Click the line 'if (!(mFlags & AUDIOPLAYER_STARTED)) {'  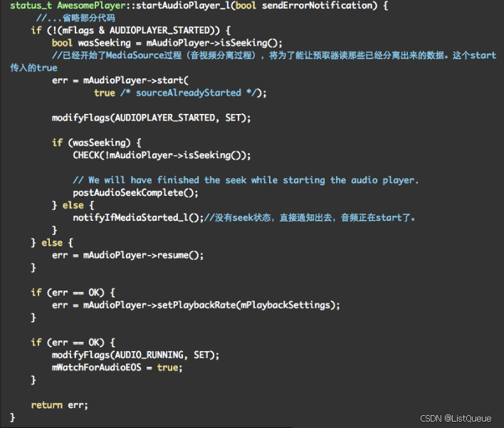(130, 31)
